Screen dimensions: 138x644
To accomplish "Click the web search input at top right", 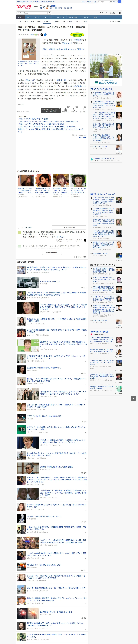I will pos(103,2).
